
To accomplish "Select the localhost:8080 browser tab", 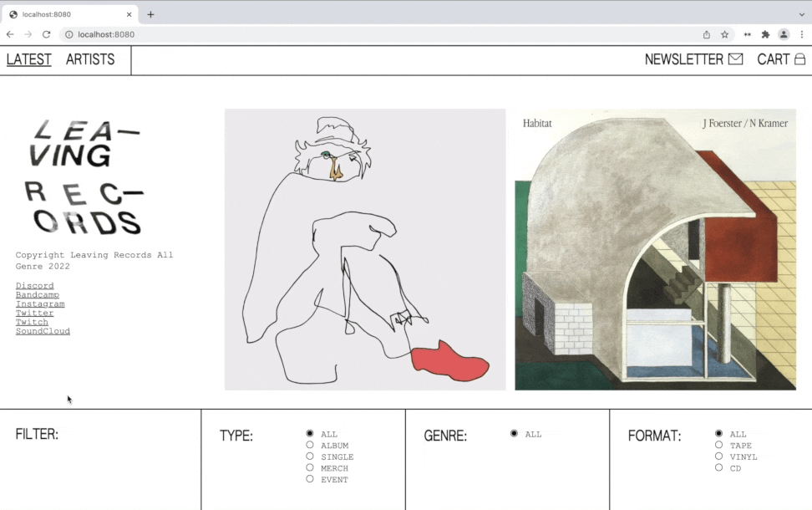I will click(x=70, y=14).
